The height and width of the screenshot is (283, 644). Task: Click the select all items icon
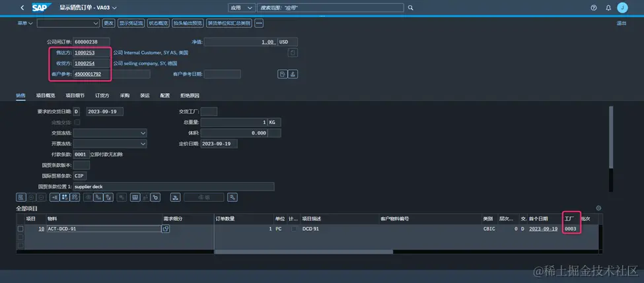click(x=65, y=197)
